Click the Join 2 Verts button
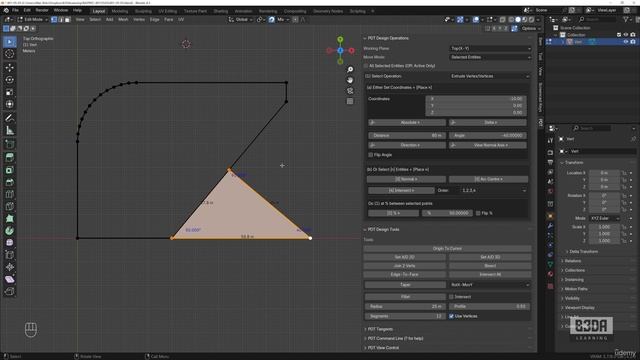Screen dimensions: 640x360 404,266
